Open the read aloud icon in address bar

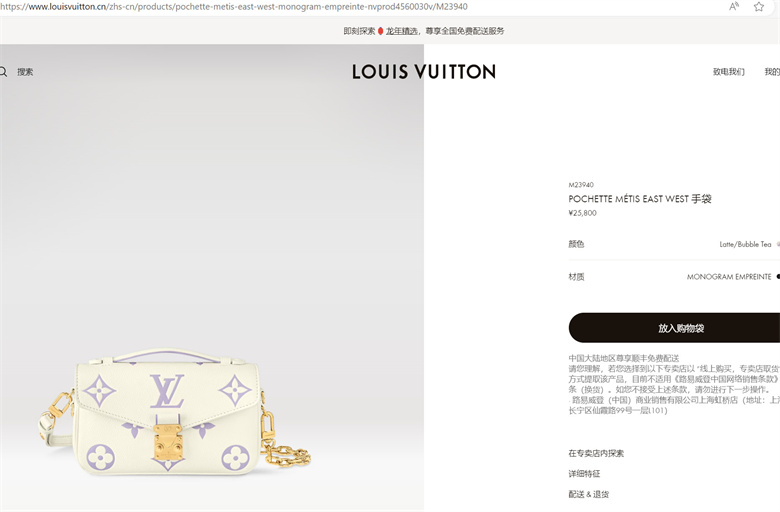click(734, 6)
